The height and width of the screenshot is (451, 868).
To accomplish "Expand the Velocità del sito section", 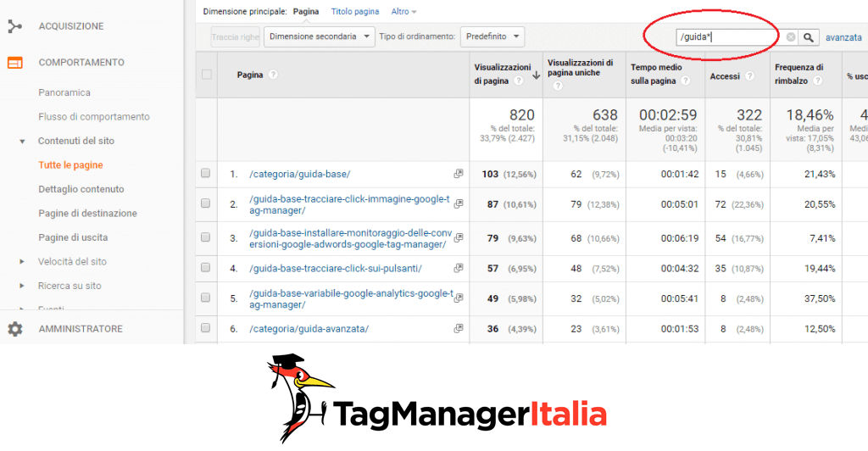I will 22,262.
